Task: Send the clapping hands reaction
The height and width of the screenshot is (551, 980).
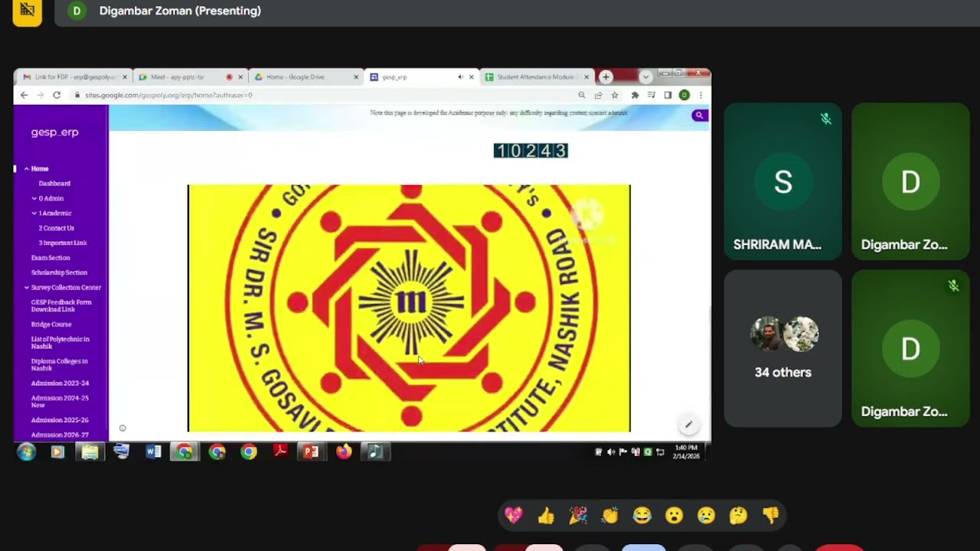Action: point(610,516)
